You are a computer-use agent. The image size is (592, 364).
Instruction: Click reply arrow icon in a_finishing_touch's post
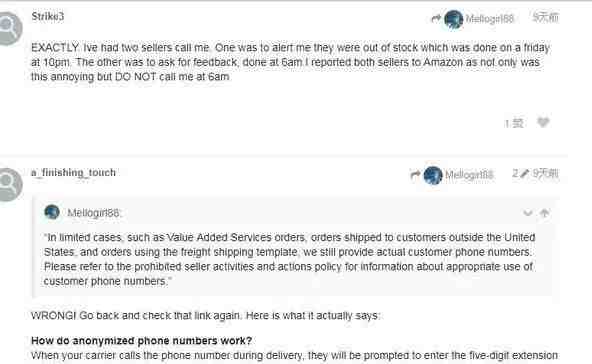(415, 174)
